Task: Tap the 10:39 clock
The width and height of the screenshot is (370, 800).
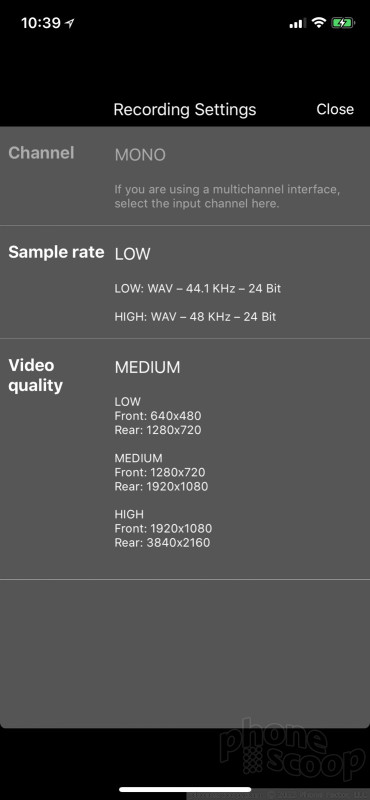Action: 41,23
